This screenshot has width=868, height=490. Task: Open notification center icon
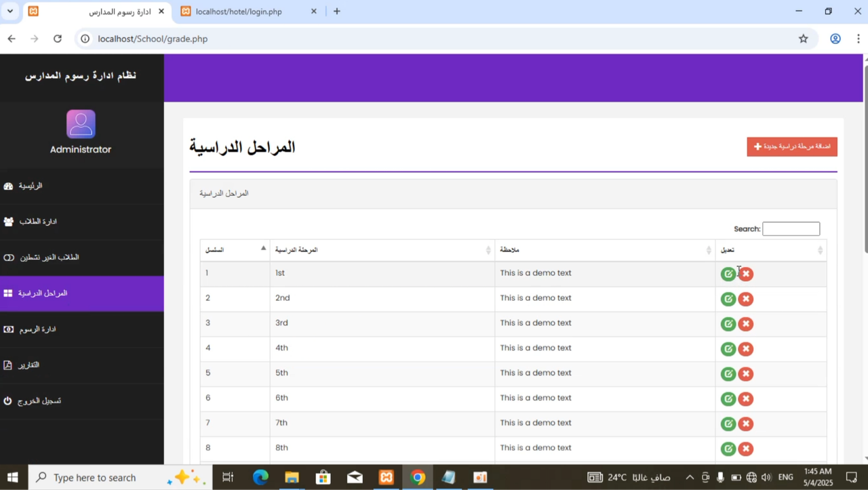coord(852,477)
